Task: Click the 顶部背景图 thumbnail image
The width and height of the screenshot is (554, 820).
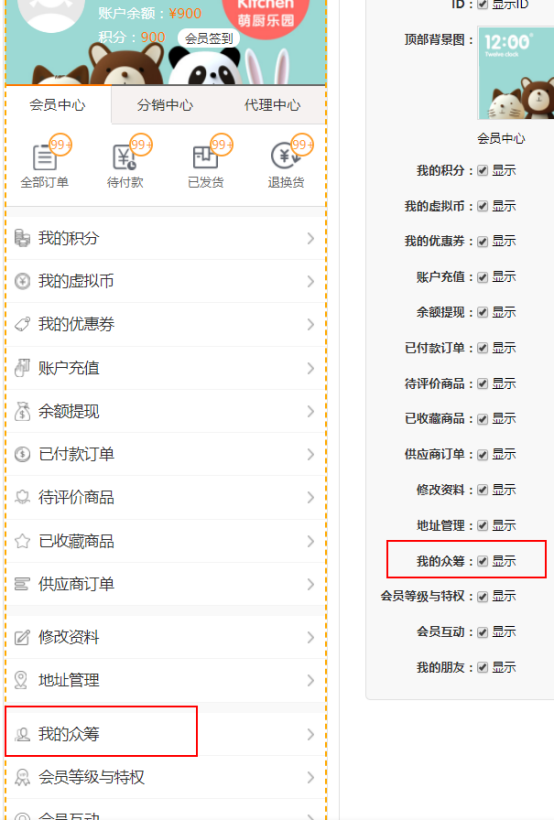Action: [516, 74]
